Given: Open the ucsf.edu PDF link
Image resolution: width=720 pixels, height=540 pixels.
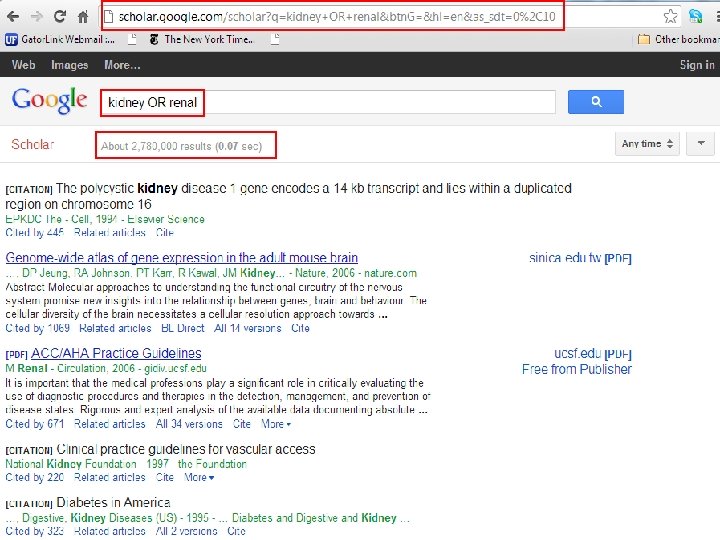Looking at the screenshot, I should pyautogui.click(x=593, y=354).
